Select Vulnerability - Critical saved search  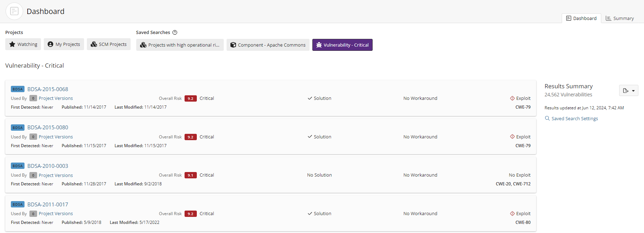(x=342, y=45)
